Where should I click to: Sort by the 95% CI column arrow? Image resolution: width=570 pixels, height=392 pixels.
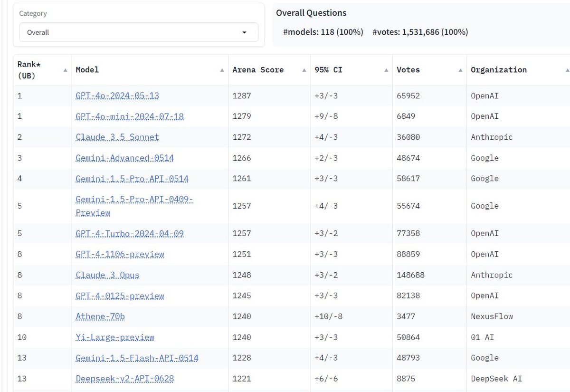tap(386, 70)
